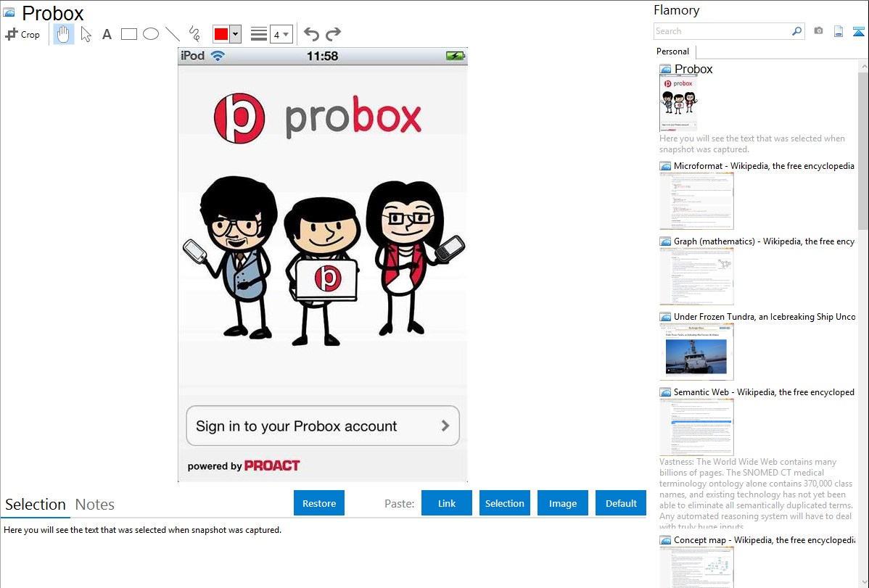Image resolution: width=869 pixels, height=588 pixels.
Task: Switch to the Personal tab
Action: 673,51
